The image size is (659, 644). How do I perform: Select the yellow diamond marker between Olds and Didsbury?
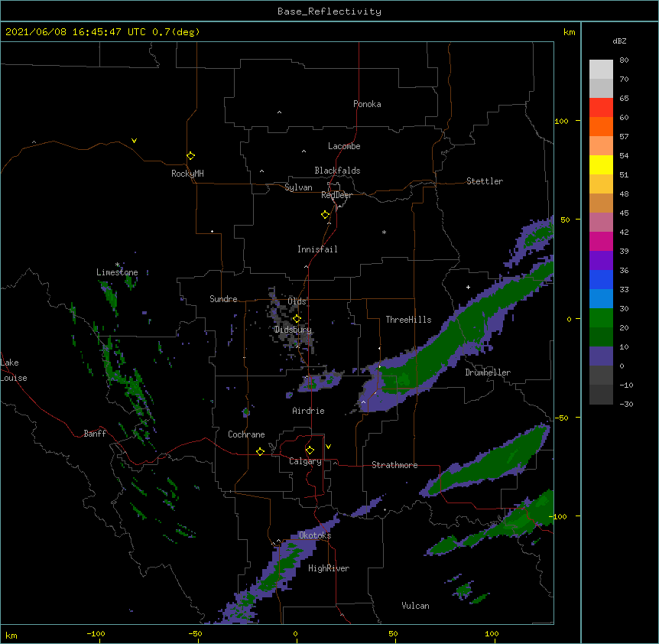(x=297, y=319)
